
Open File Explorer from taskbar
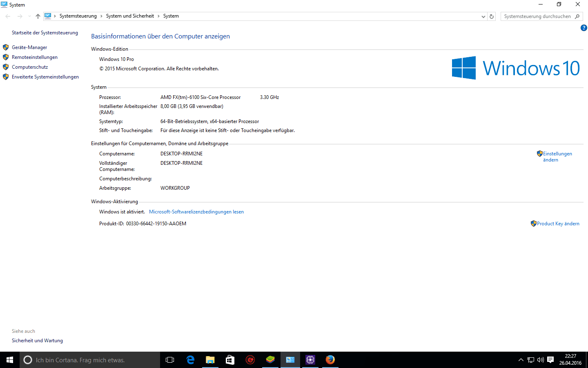pos(210,360)
